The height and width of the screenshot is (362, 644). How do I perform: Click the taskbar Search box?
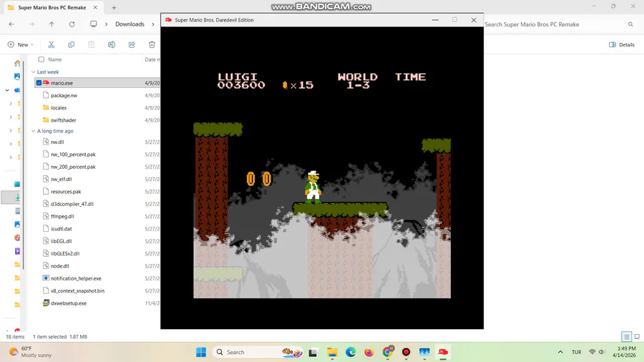(x=259, y=352)
